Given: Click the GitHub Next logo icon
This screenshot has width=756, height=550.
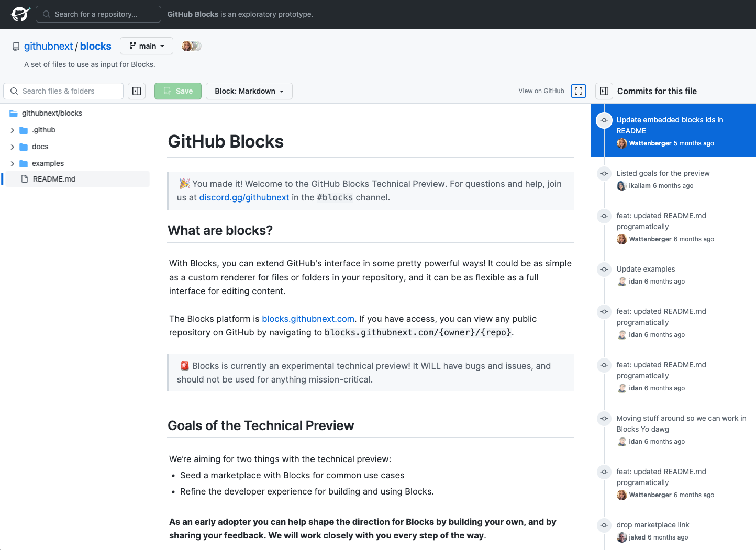Looking at the screenshot, I should 20,14.
